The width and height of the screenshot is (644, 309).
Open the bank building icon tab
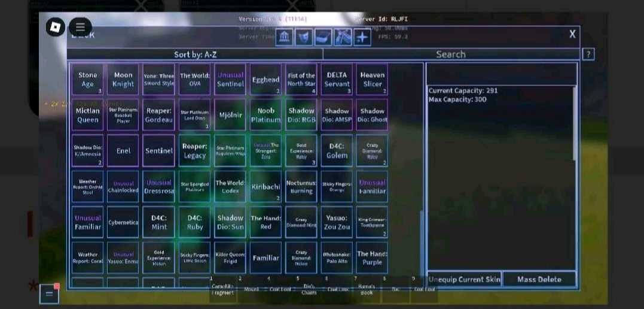284,38
